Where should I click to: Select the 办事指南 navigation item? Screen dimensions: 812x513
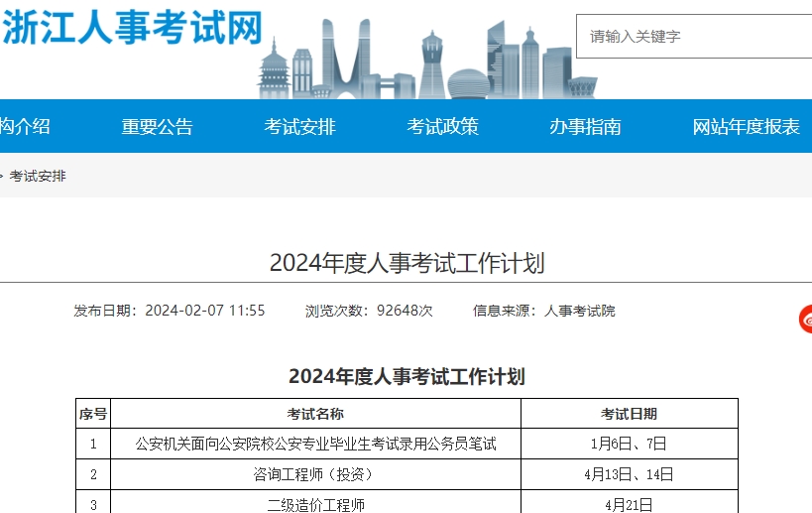tap(585, 127)
